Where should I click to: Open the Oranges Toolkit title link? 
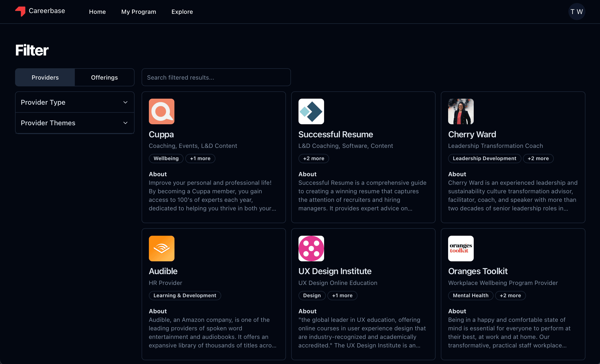[477, 271]
